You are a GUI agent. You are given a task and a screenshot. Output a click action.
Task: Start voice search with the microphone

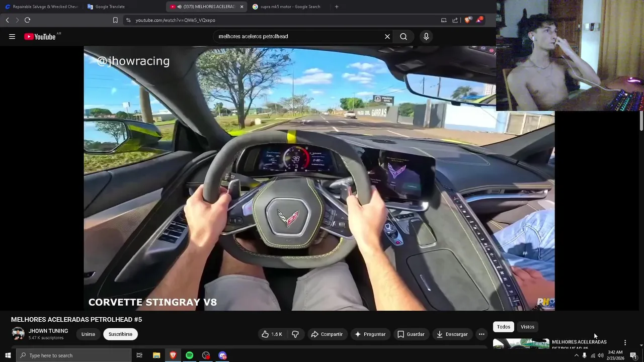[426, 36]
